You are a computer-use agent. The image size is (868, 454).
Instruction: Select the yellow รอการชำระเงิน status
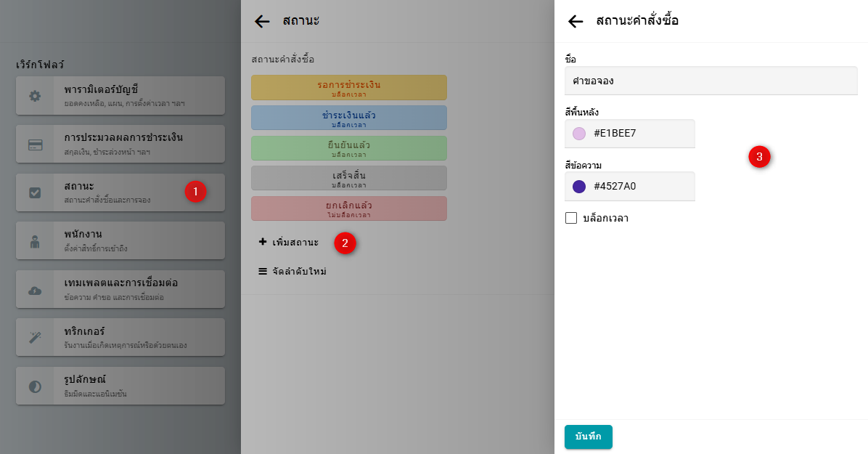pos(348,87)
